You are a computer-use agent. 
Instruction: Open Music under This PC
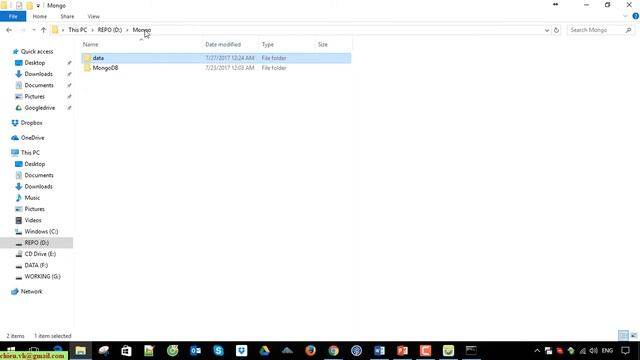[32, 198]
